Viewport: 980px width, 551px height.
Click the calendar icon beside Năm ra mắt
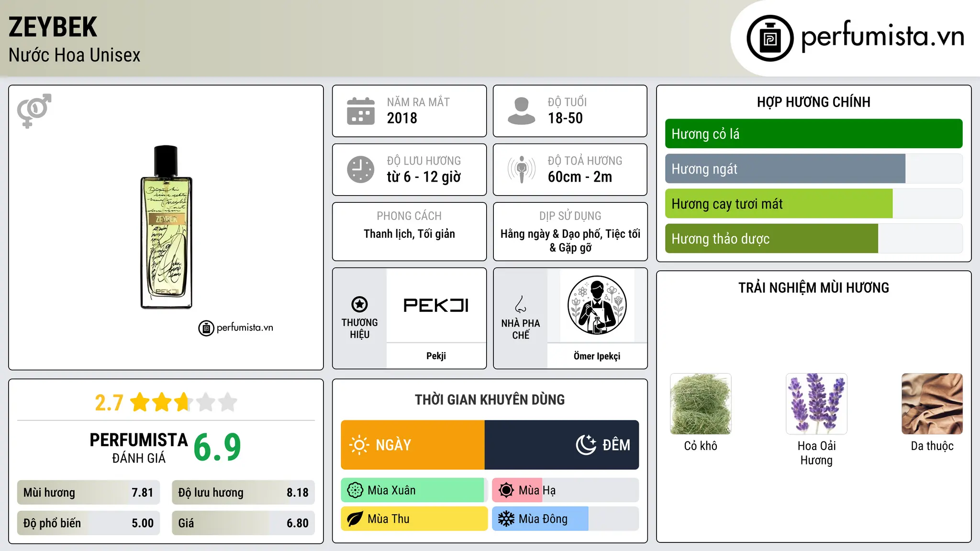click(361, 111)
